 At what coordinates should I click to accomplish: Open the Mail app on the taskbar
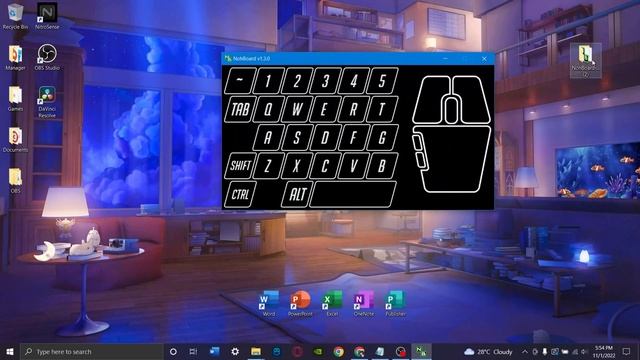(214, 351)
